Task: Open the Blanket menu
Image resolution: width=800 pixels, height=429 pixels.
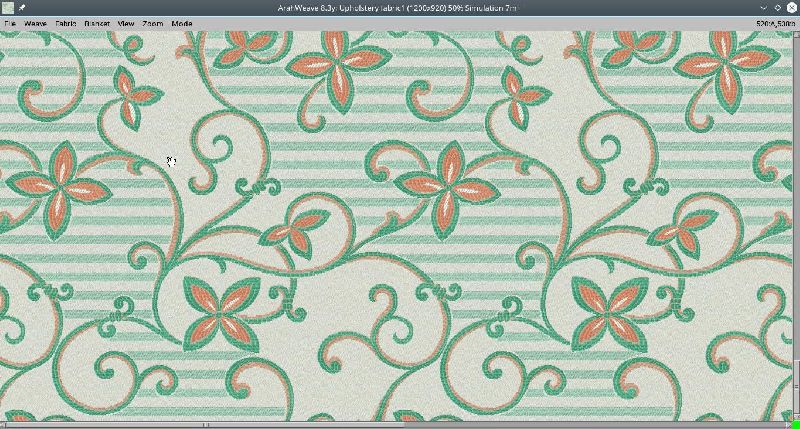Action: [97, 23]
